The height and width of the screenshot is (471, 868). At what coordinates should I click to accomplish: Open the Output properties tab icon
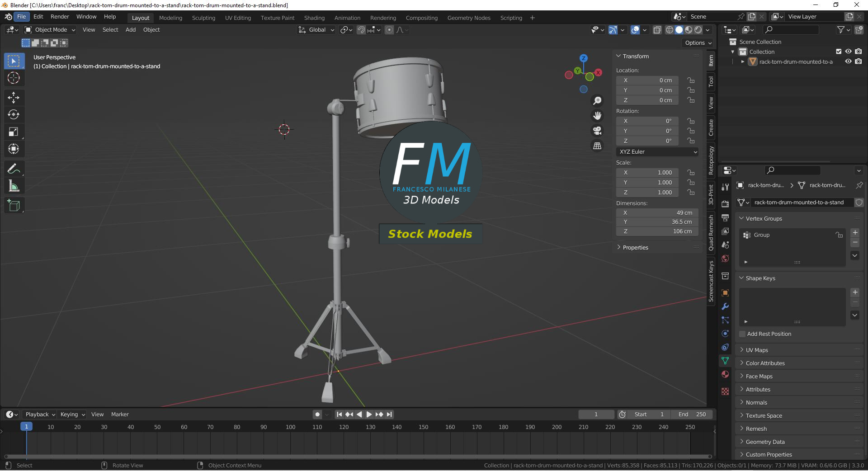click(x=725, y=217)
